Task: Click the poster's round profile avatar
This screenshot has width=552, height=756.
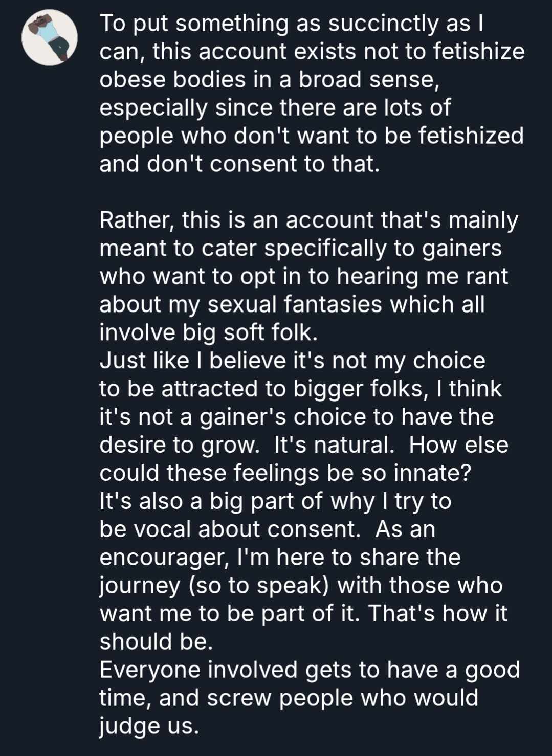Action: pos(49,37)
